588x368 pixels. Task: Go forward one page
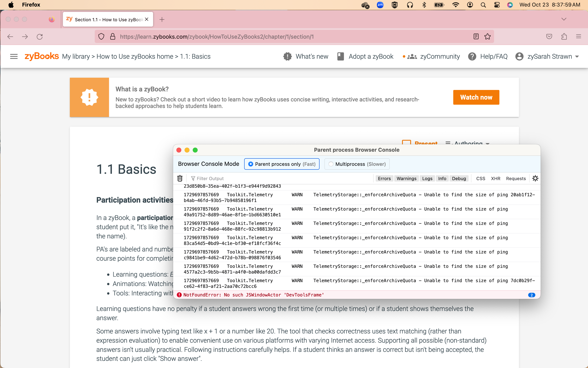25,37
